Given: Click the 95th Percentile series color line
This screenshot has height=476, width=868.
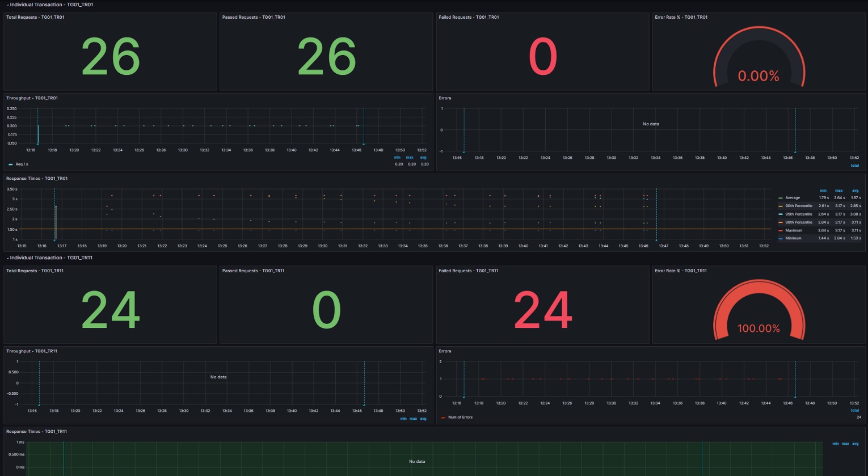Looking at the screenshot, I should tap(781, 214).
